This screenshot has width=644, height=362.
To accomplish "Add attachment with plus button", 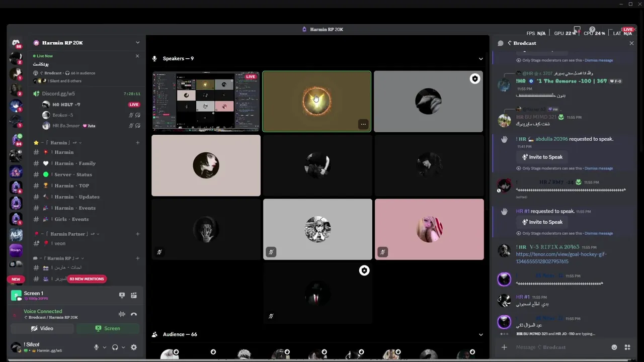I will point(504,347).
